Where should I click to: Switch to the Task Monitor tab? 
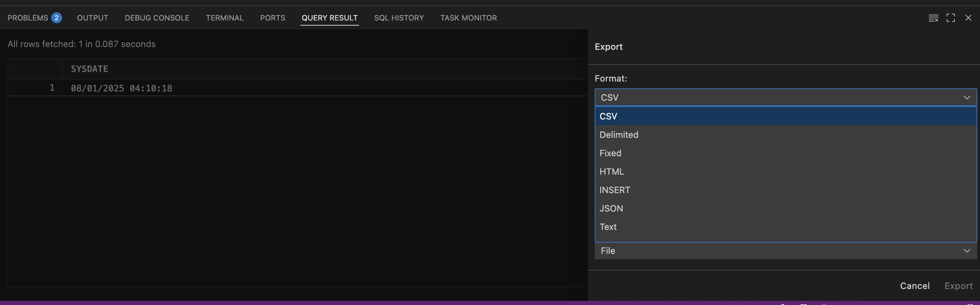(x=468, y=18)
